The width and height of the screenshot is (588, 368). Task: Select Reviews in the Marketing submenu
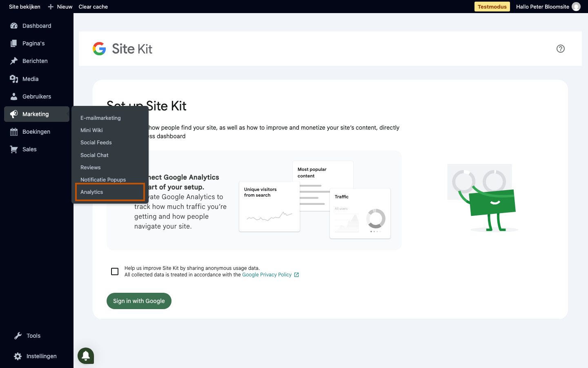(x=90, y=167)
